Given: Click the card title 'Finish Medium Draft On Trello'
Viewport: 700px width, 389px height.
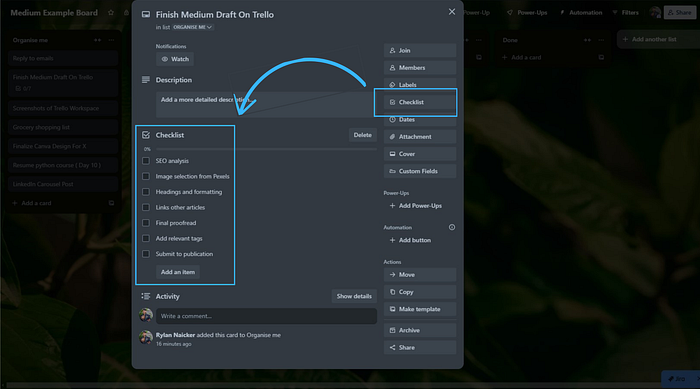Looking at the screenshot, I should [215, 15].
